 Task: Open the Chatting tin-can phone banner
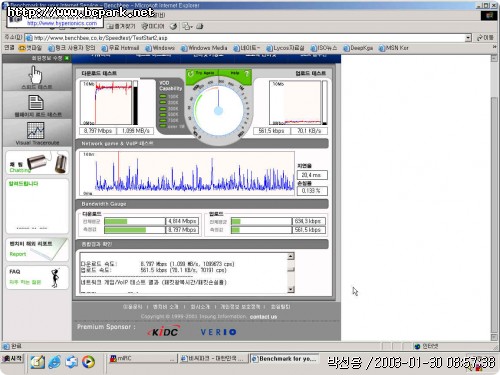(37, 163)
